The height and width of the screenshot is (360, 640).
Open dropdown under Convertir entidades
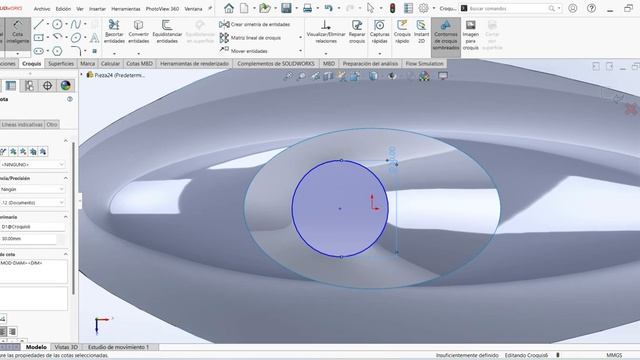coord(138,53)
